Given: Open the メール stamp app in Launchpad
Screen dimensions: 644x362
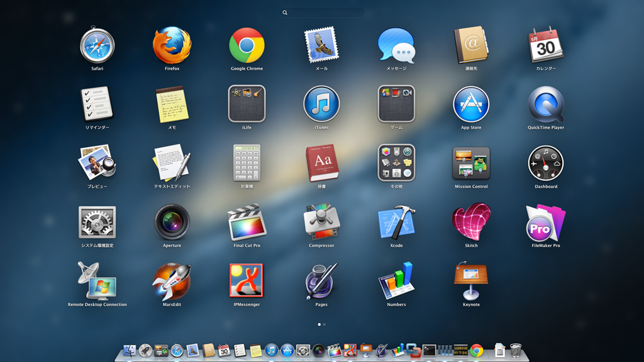Looking at the screenshot, I should coord(321,45).
